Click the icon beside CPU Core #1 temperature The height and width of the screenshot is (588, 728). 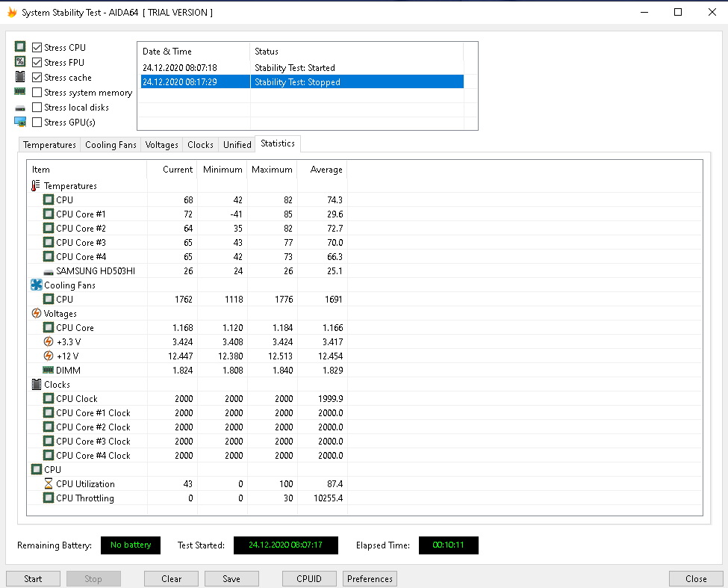[x=49, y=214]
